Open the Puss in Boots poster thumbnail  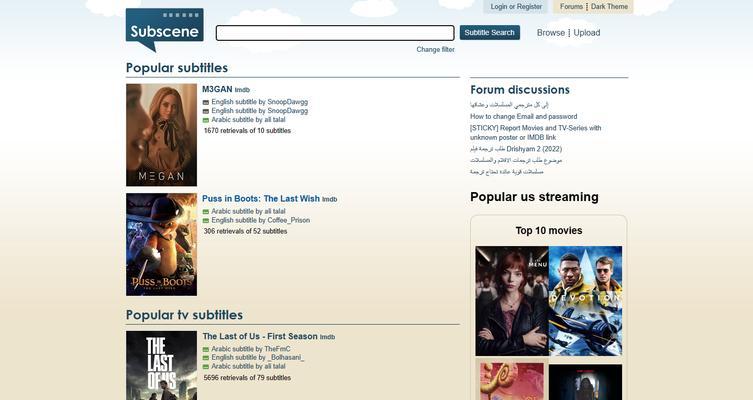pos(161,244)
